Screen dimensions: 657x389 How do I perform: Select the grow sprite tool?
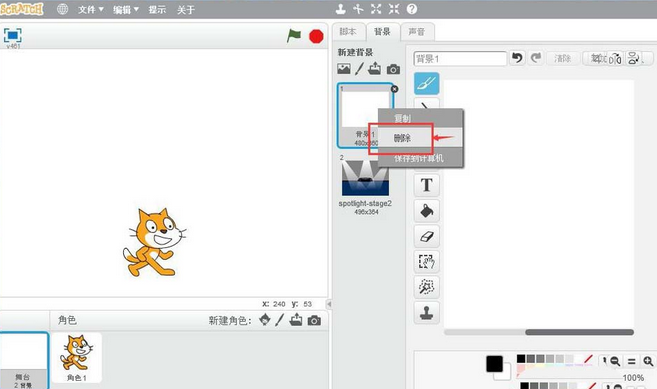pos(376,9)
